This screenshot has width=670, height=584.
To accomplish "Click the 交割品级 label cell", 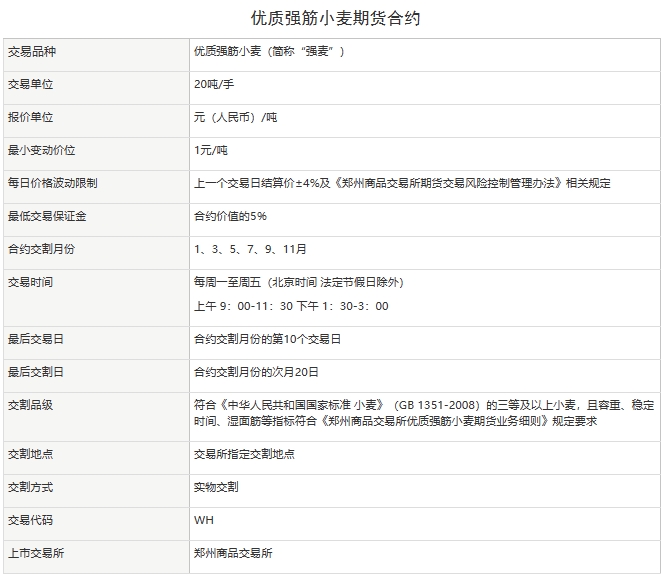I will point(35,405).
